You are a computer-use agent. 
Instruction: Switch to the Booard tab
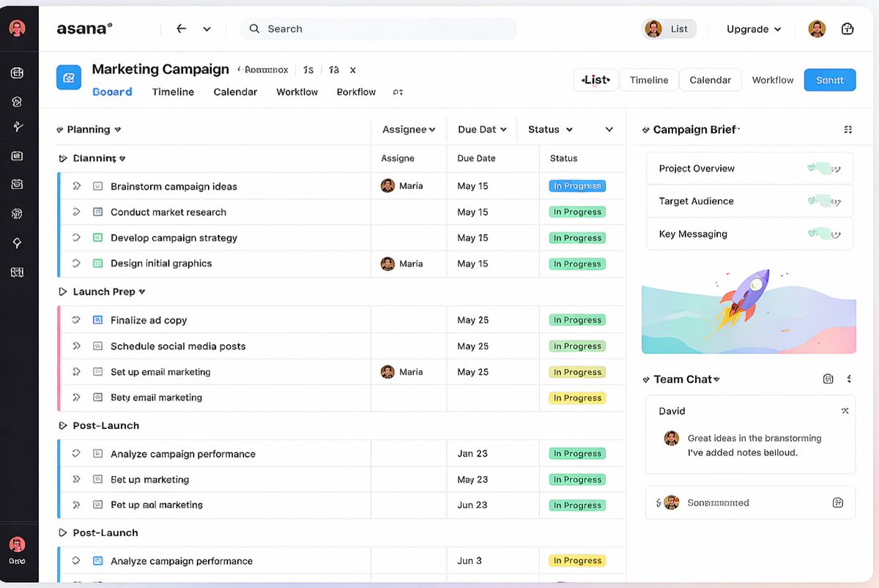(x=112, y=92)
